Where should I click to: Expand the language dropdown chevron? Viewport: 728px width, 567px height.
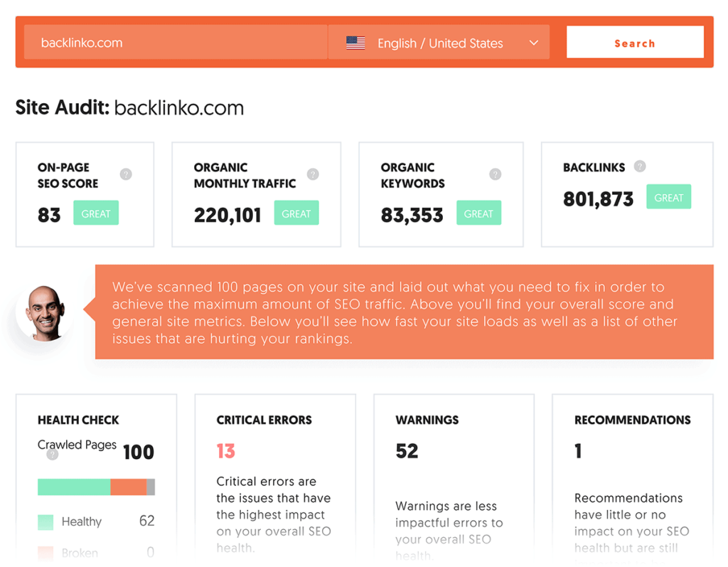(x=534, y=43)
